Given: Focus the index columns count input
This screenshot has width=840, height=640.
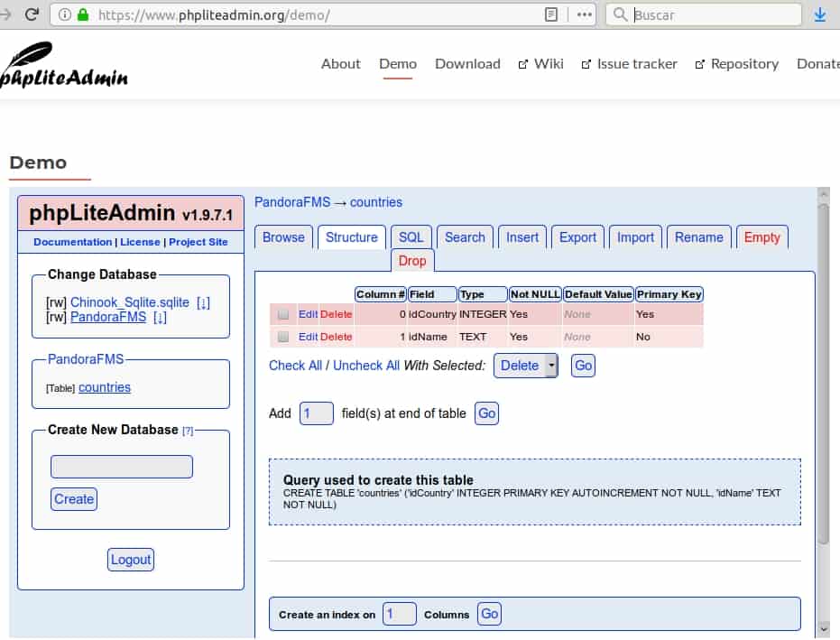Looking at the screenshot, I should pos(399,614).
